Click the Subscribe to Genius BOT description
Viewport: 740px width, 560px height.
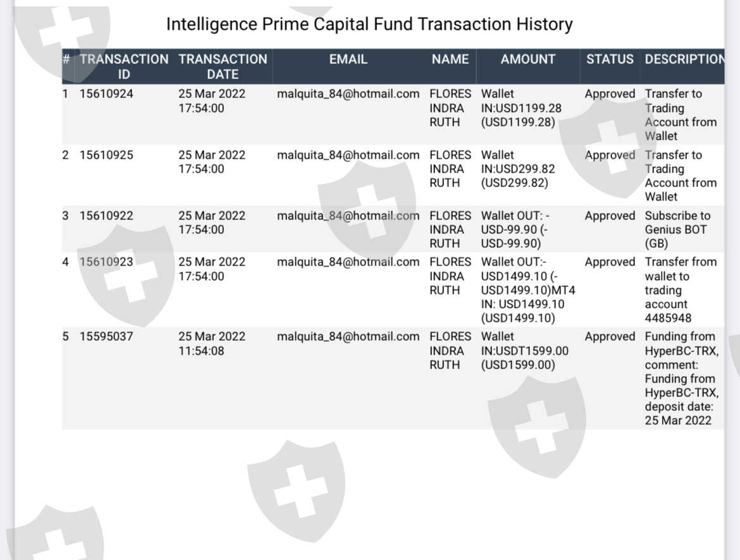(677, 229)
